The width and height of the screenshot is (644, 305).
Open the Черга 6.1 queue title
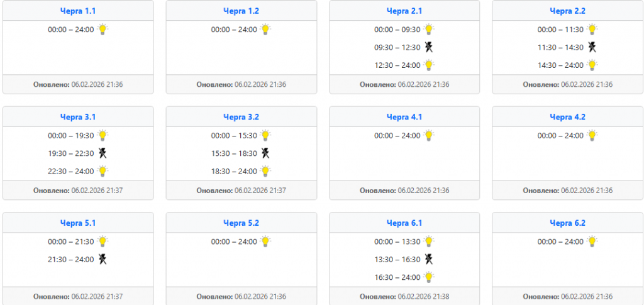pos(404,223)
